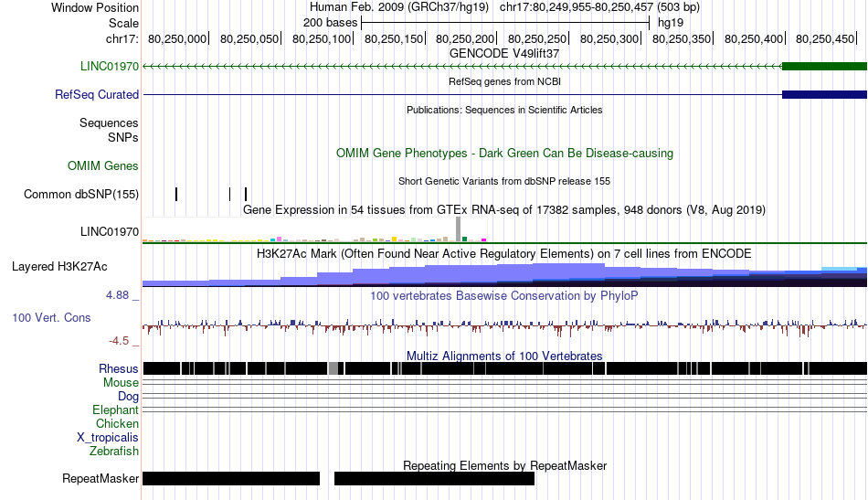Click the -4.5 PhyloP scale value
868x500 pixels.
click(x=119, y=341)
